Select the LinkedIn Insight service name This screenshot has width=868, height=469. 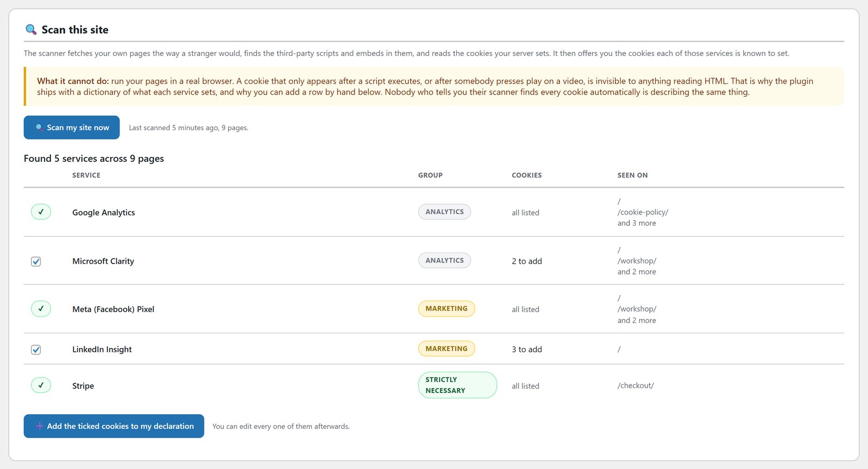point(102,350)
